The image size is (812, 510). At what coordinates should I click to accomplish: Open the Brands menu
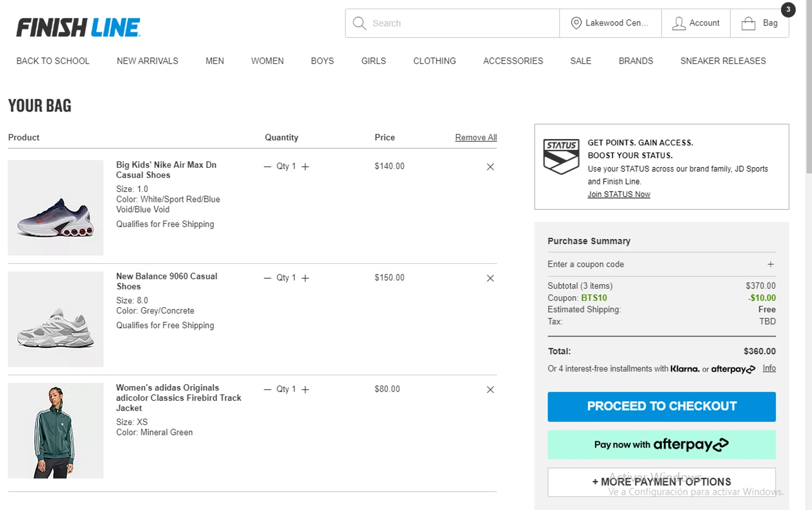click(x=636, y=61)
